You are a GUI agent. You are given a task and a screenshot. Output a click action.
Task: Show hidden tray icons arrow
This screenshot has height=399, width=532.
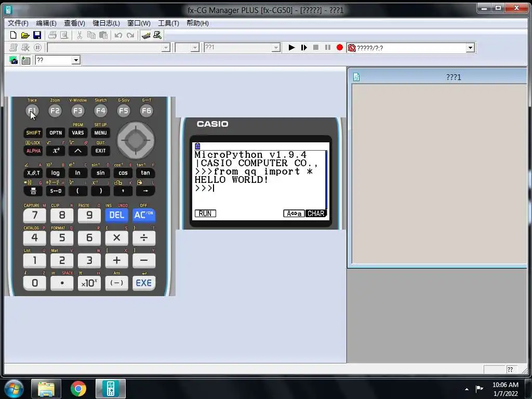pyautogui.click(x=467, y=389)
